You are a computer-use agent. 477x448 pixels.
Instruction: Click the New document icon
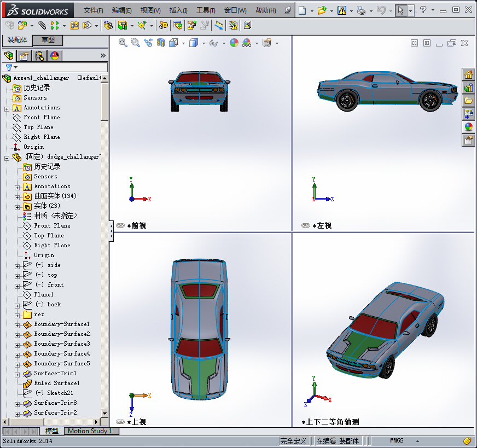click(x=302, y=10)
